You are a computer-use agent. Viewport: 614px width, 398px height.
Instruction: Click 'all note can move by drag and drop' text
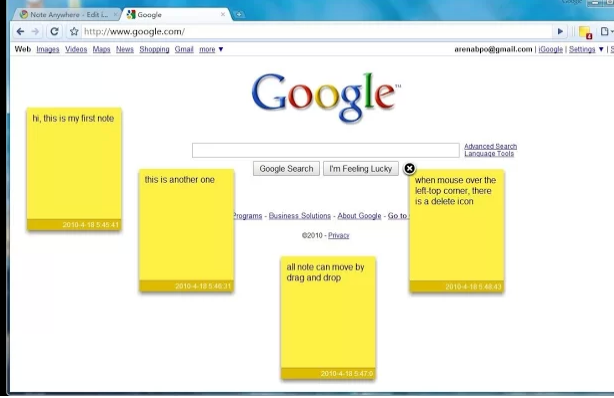tap(325, 272)
